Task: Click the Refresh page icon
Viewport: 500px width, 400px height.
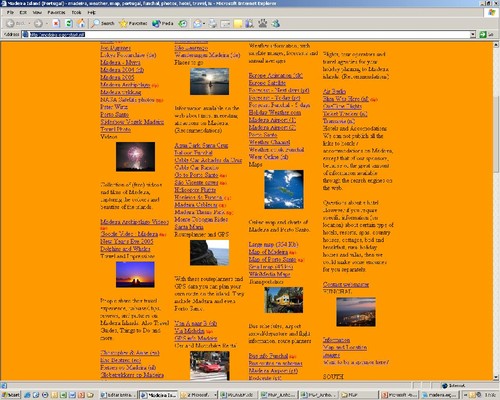Action: click(x=69, y=23)
